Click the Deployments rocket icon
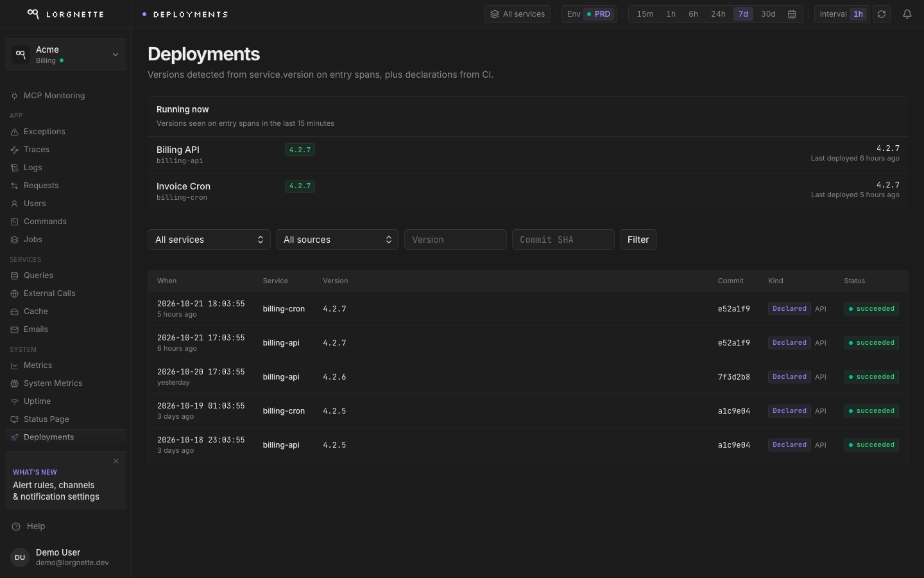 14,437
